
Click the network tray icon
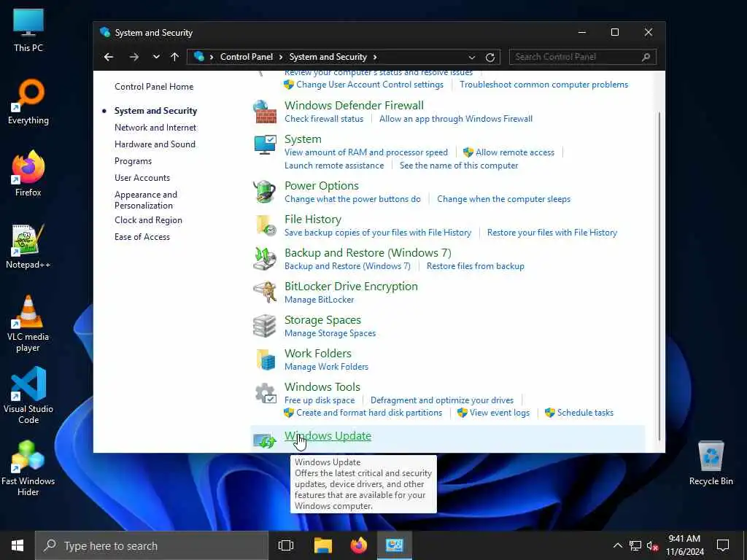(635, 545)
